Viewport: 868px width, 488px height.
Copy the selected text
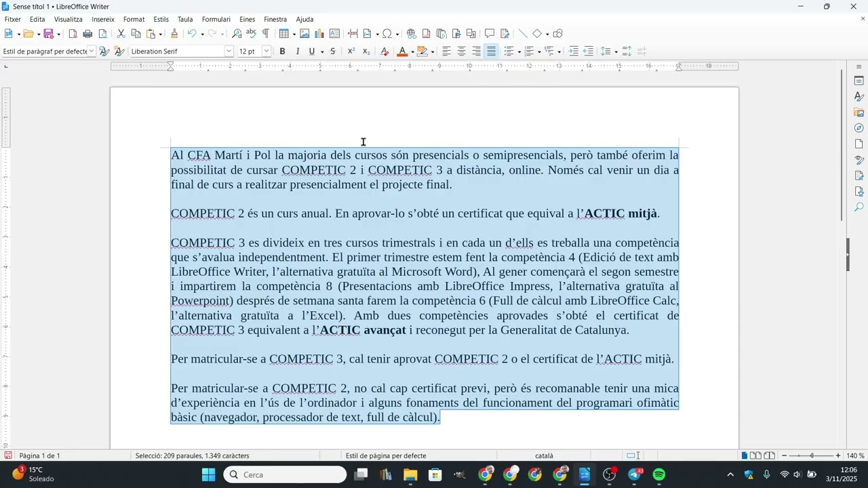click(x=136, y=34)
